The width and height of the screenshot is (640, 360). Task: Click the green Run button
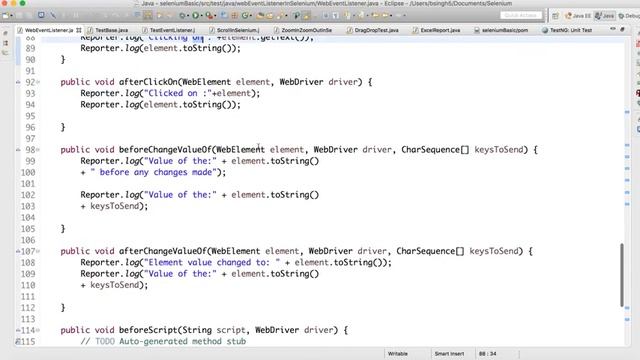pos(196,16)
